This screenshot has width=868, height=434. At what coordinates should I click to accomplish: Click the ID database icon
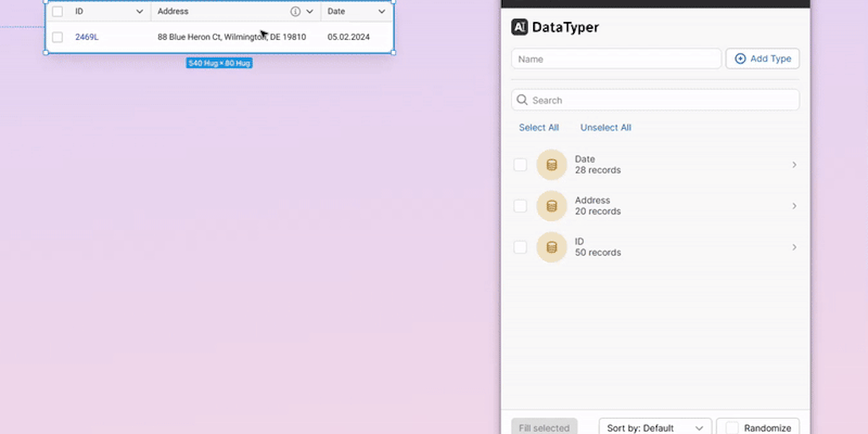[x=552, y=247]
